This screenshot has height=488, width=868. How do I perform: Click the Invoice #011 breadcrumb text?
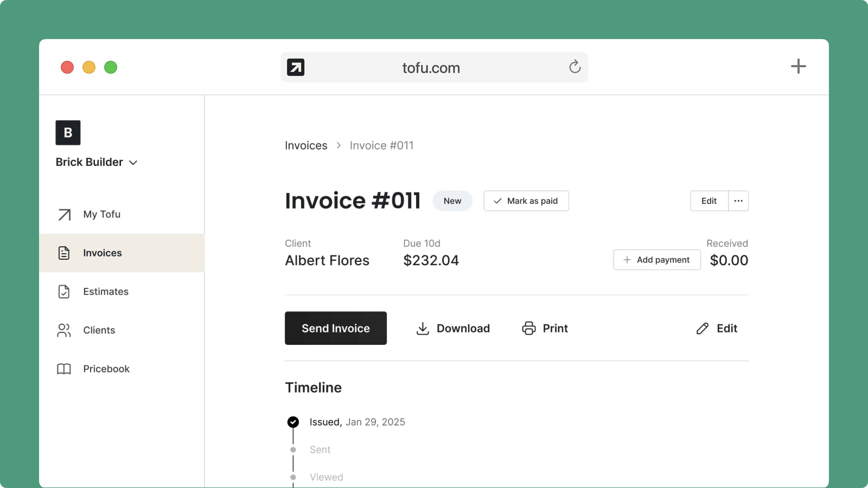(381, 145)
